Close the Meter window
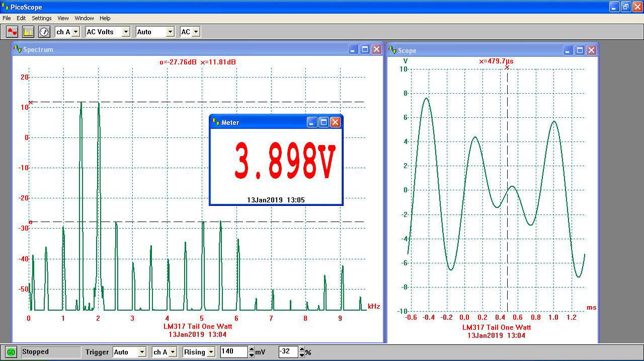Viewport: 644px width, 361px height. 335,122
